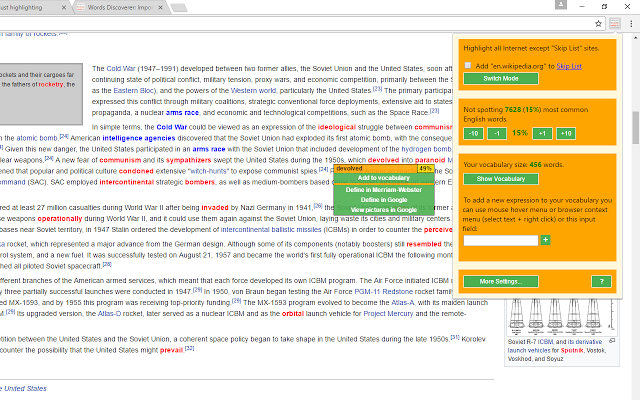Bookmark this page with the star icon

tap(598, 24)
